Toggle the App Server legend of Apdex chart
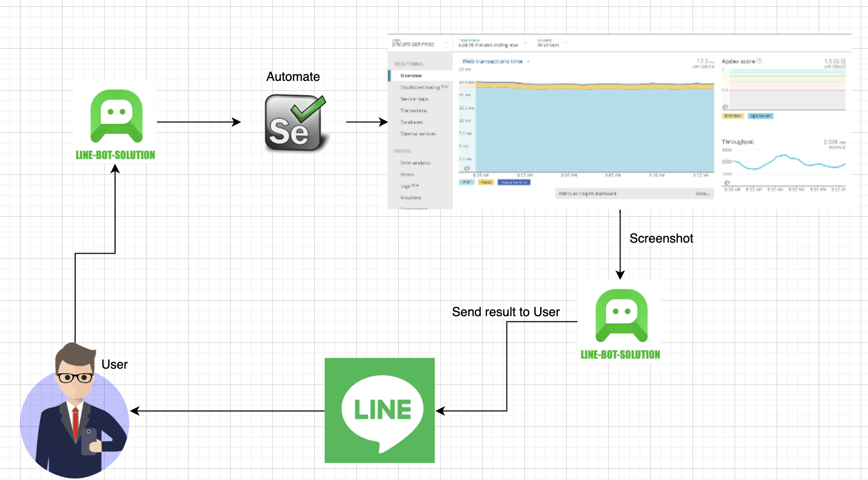 coord(760,116)
